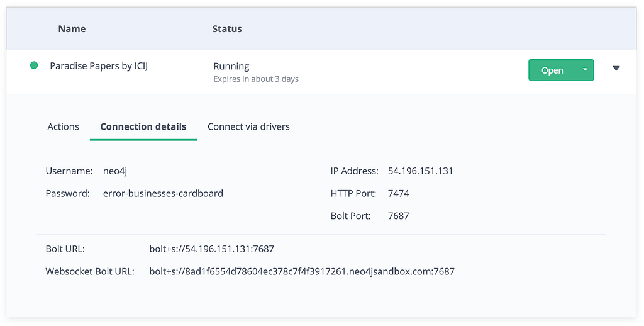Viewport: 644px width, 326px height.
Task: Switch to the Actions tab
Action: [x=63, y=126]
